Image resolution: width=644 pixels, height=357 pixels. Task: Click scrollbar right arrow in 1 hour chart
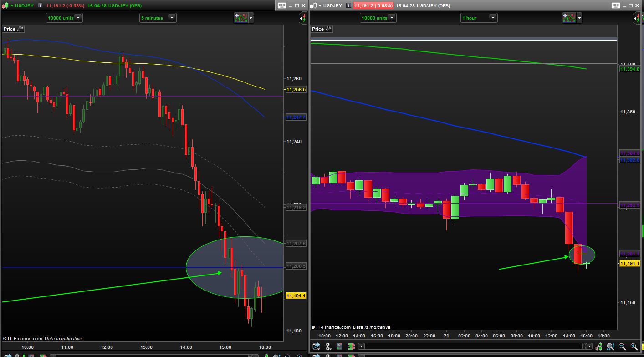coord(590,347)
